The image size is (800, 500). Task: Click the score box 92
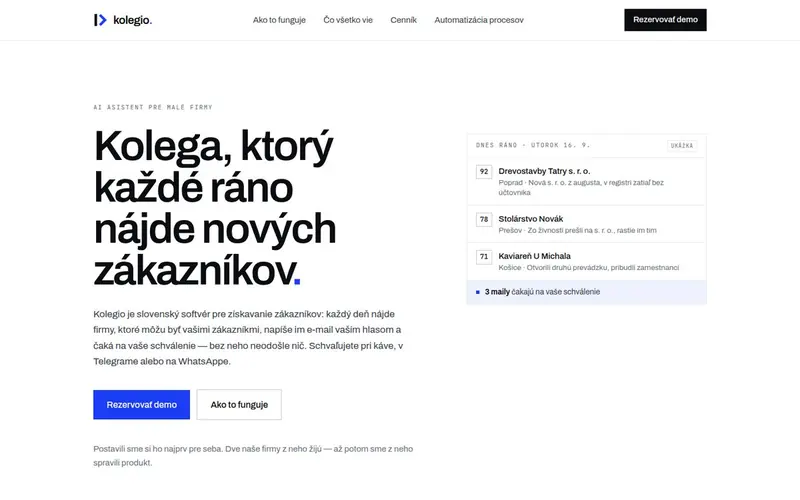[x=484, y=171]
